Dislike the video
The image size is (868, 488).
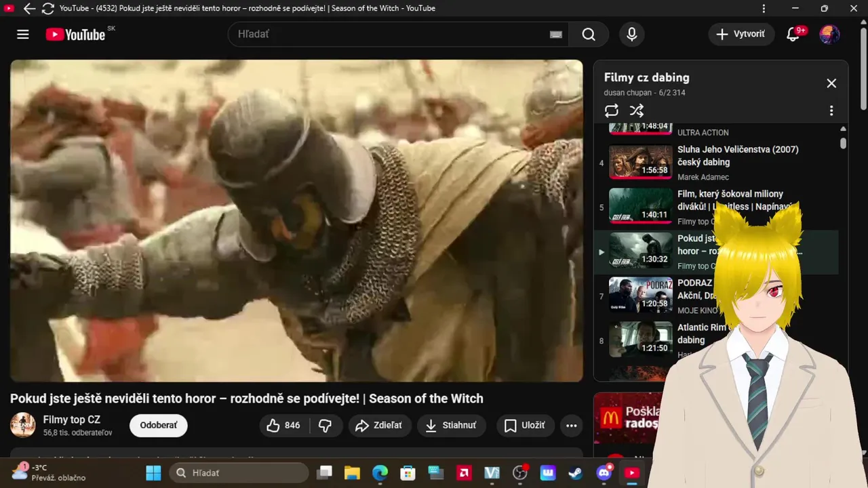(x=325, y=426)
